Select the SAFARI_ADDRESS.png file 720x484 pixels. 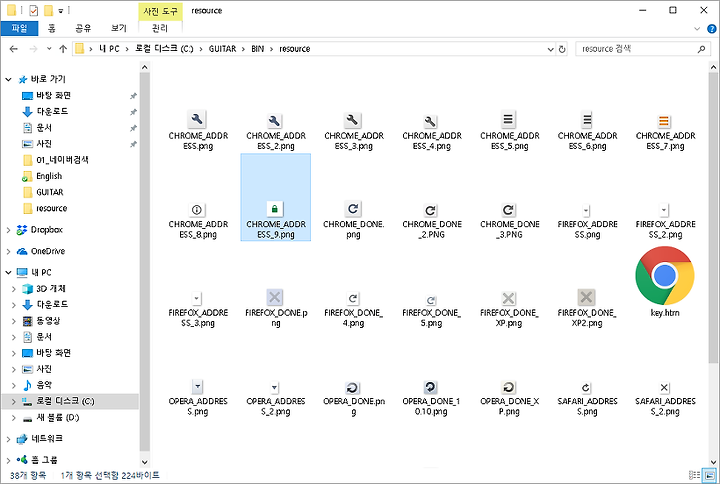[587, 397]
